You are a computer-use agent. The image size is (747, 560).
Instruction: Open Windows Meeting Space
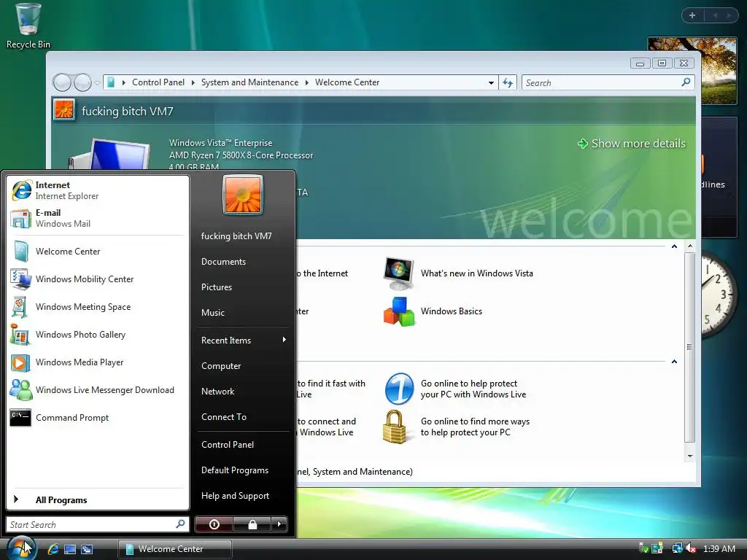98,307
